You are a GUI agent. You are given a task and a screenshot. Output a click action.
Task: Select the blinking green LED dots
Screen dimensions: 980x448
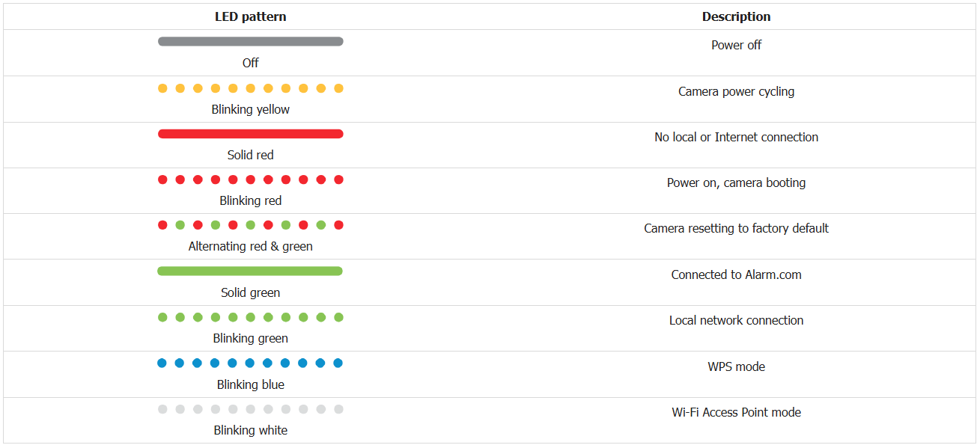(x=250, y=317)
